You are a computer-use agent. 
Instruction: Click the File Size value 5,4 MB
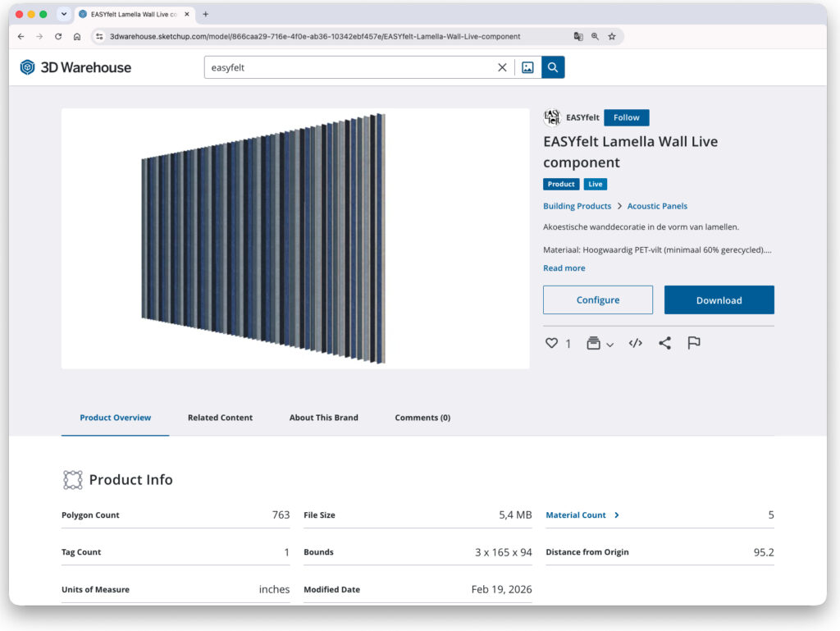tap(515, 515)
